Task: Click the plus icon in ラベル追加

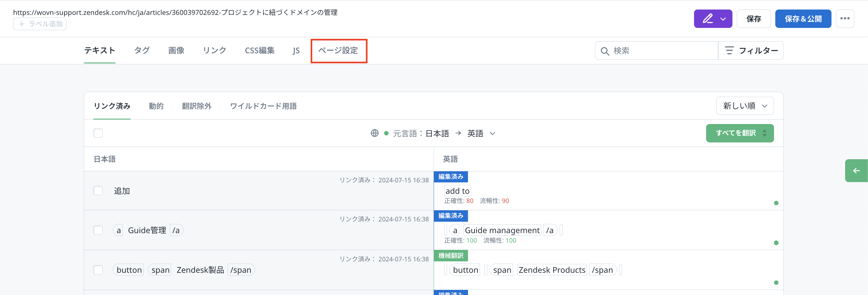Action: tap(22, 24)
